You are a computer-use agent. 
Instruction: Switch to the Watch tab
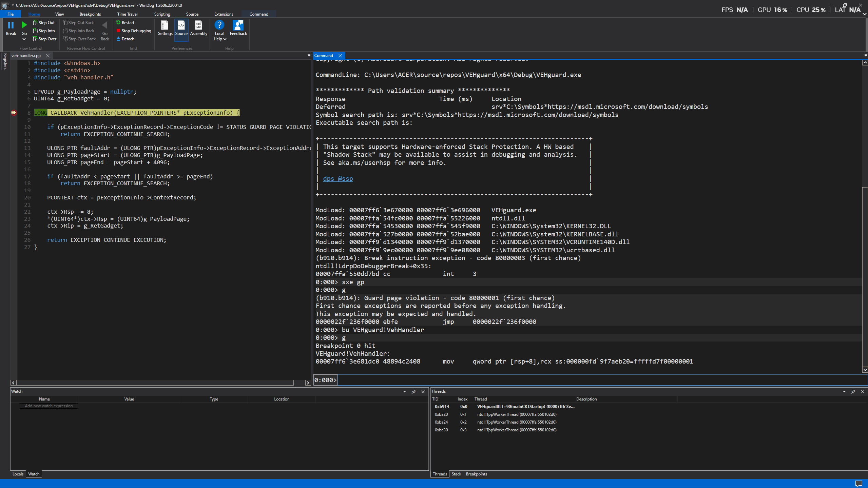[x=34, y=474]
